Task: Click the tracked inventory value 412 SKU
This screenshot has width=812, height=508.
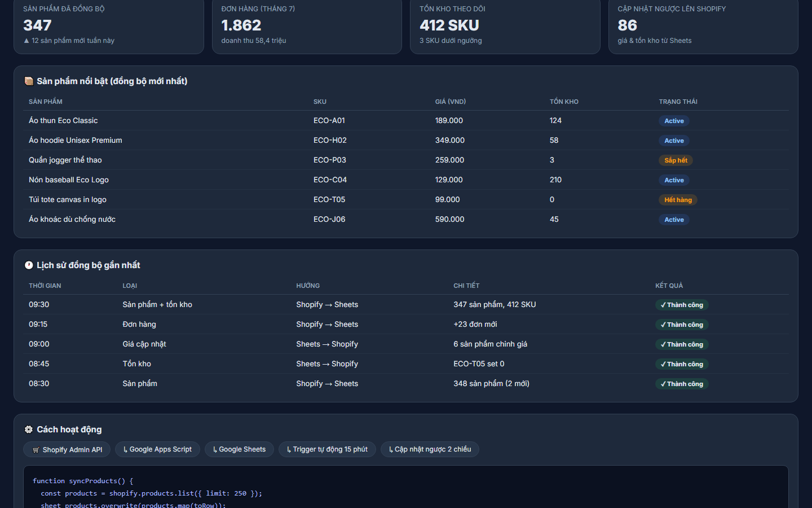Action: pos(449,25)
